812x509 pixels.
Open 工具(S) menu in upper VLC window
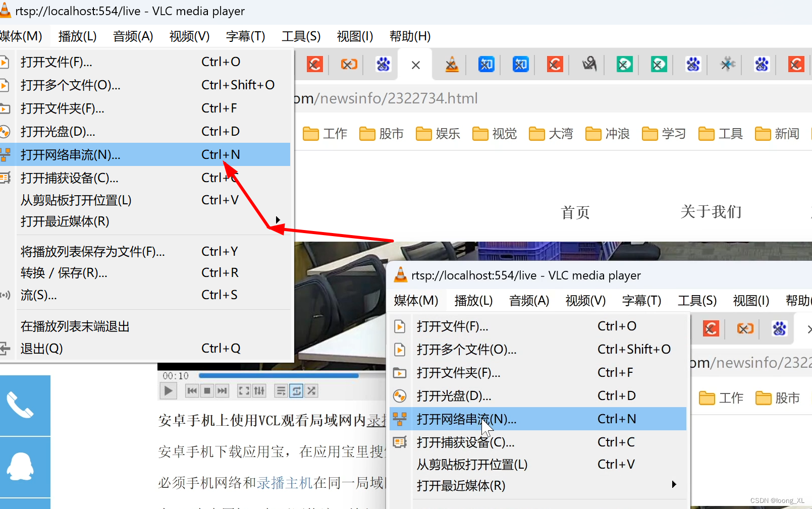click(301, 36)
